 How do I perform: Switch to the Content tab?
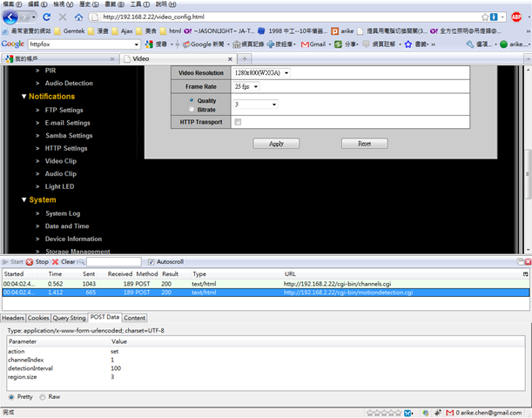pyautogui.click(x=135, y=318)
